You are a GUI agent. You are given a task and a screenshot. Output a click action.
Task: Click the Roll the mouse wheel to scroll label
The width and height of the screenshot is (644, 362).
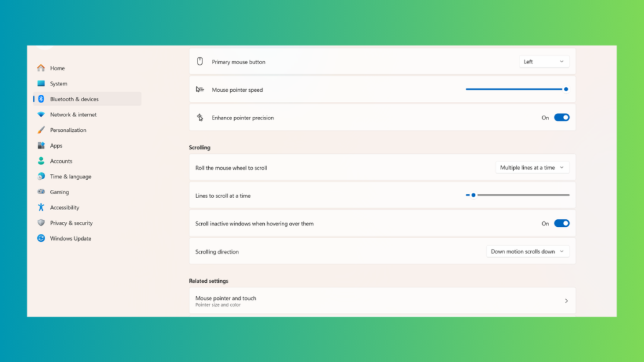(231, 168)
